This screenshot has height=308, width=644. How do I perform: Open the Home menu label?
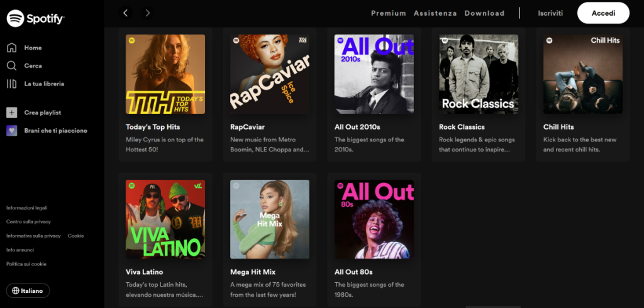pos(33,48)
